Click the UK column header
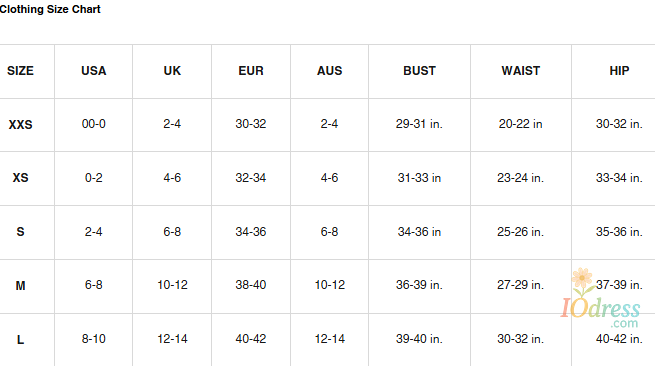The width and height of the screenshot is (661, 366). tap(172, 70)
